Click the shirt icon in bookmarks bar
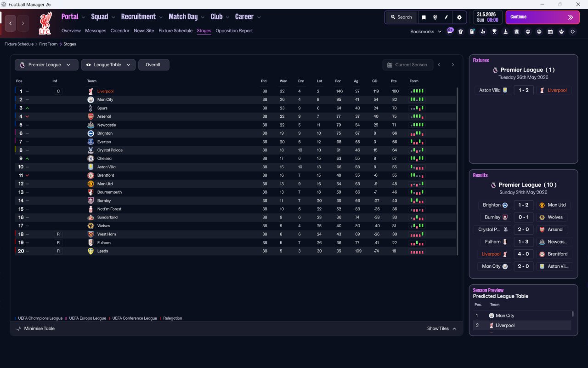The height and width of the screenshot is (368, 588). 461,32
